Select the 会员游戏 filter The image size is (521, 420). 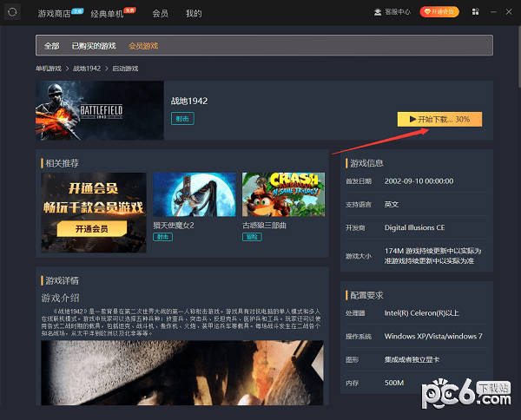pos(143,46)
